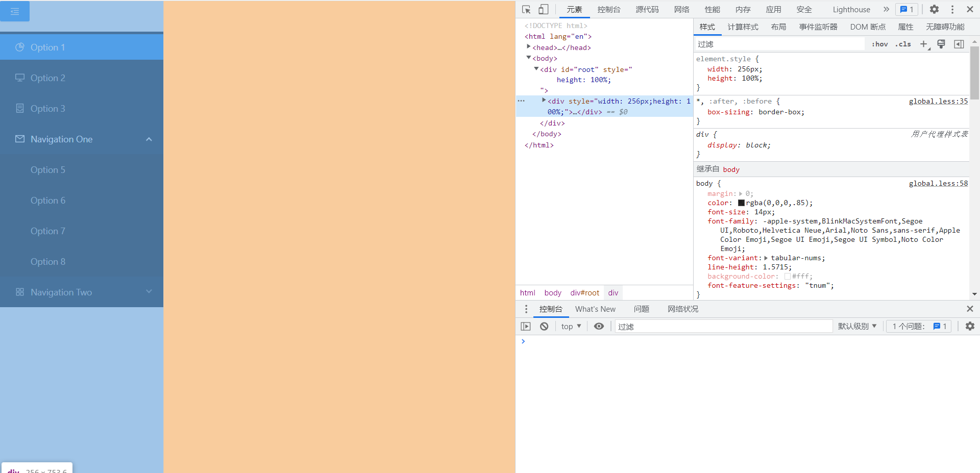Click the white background-color swatch
Viewport: 980px width, 473px height.
pyautogui.click(x=788, y=276)
